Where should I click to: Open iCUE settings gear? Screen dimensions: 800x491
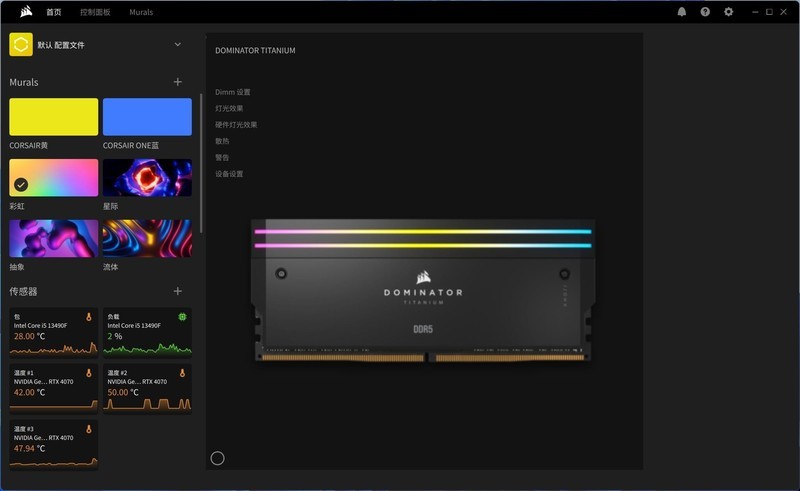point(728,12)
